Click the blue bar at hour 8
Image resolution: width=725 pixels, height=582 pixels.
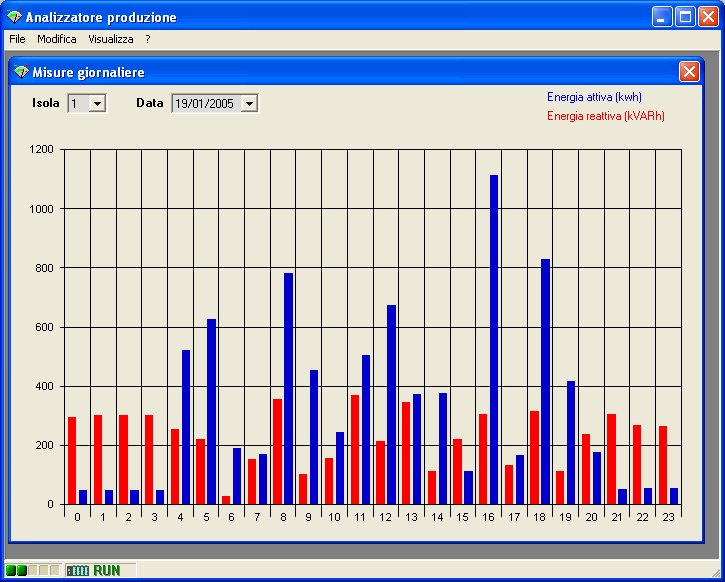point(289,388)
